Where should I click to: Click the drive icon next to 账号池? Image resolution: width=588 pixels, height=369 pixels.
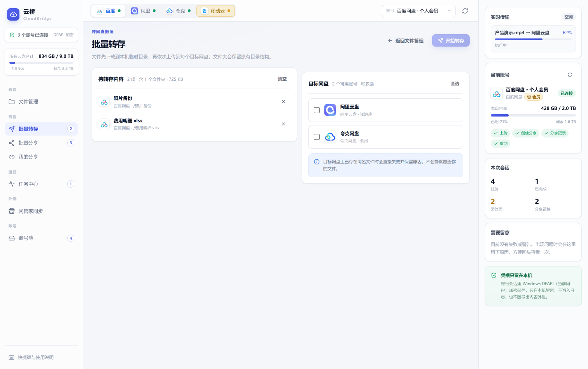(12, 238)
